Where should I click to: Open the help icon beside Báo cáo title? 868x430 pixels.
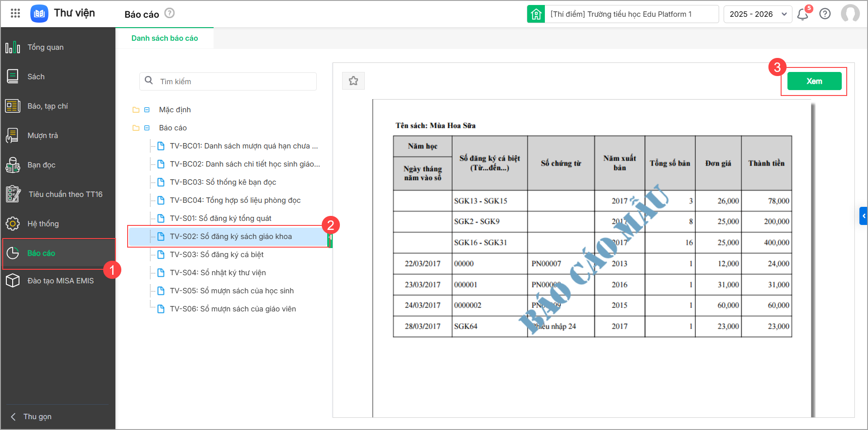coord(169,14)
